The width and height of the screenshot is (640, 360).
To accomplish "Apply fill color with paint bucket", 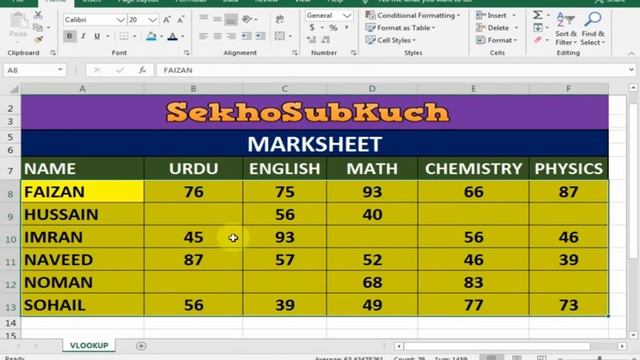I will [151, 36].
